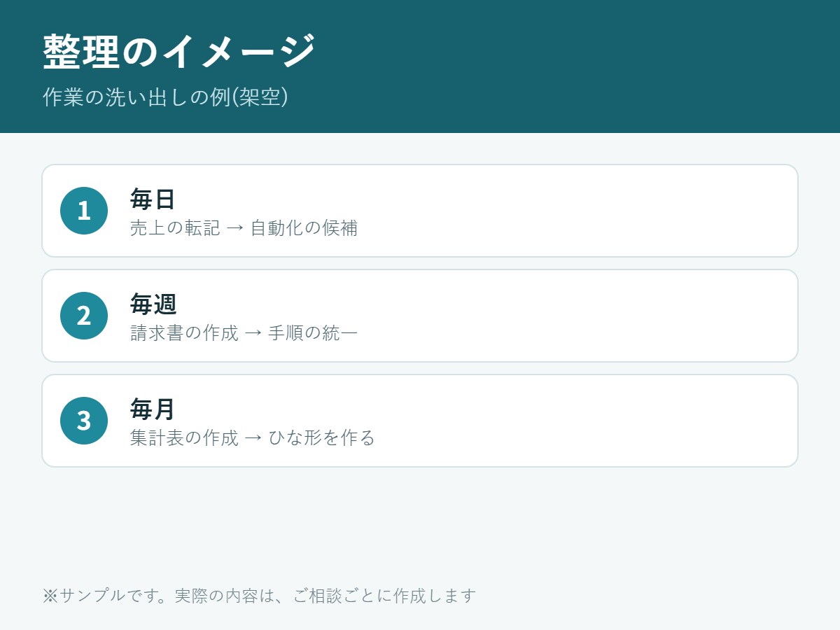
Task: Click the number 2 circle badge
Action: 84,316
